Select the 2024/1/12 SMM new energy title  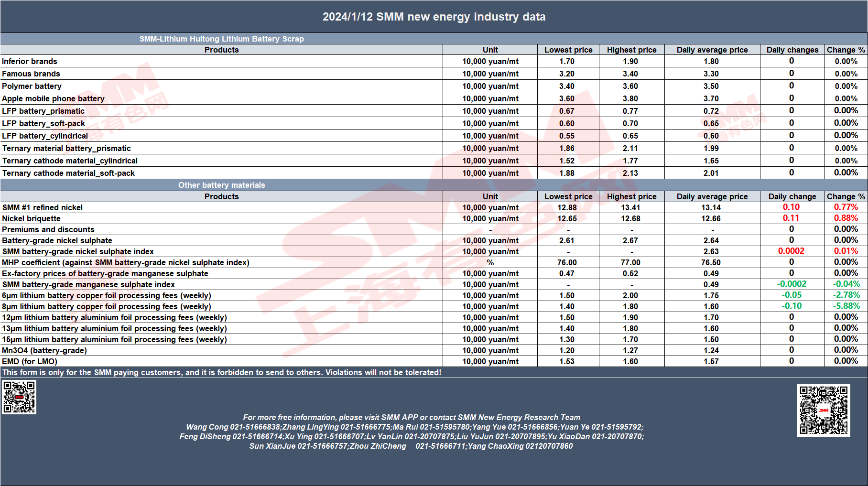[x=434, y=17]
